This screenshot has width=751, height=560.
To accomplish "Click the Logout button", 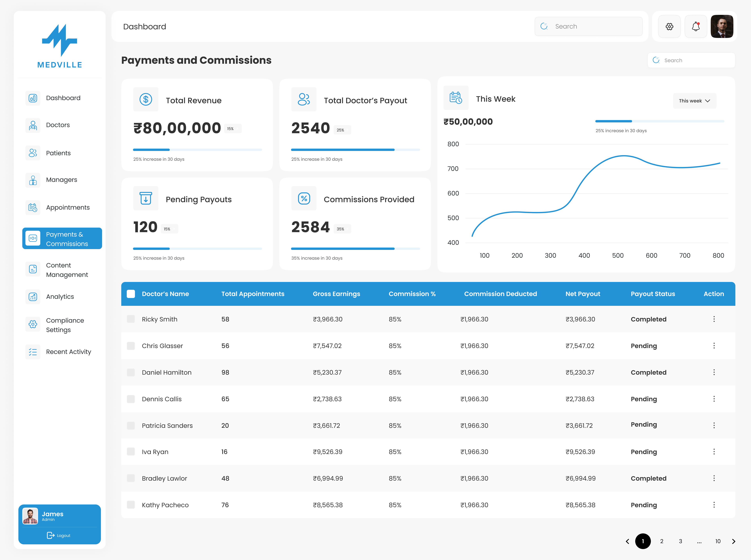I will 59,536.
